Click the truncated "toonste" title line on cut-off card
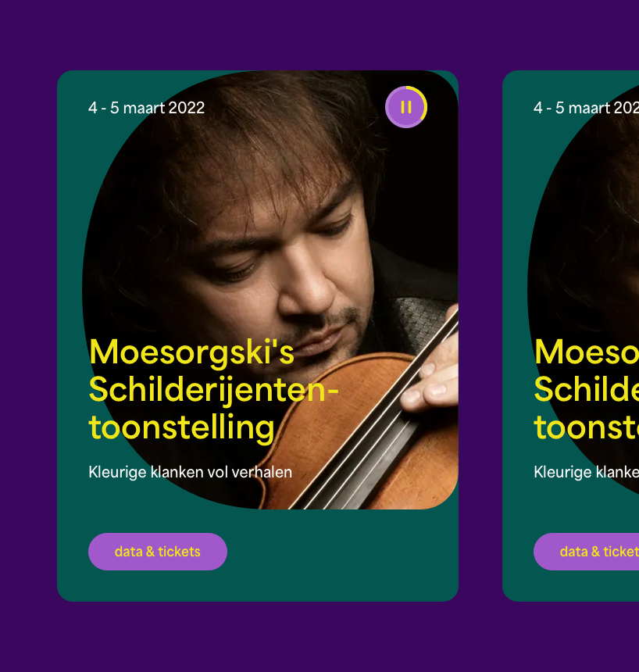This screenshot has height=672, width=639. click(587, 427)
